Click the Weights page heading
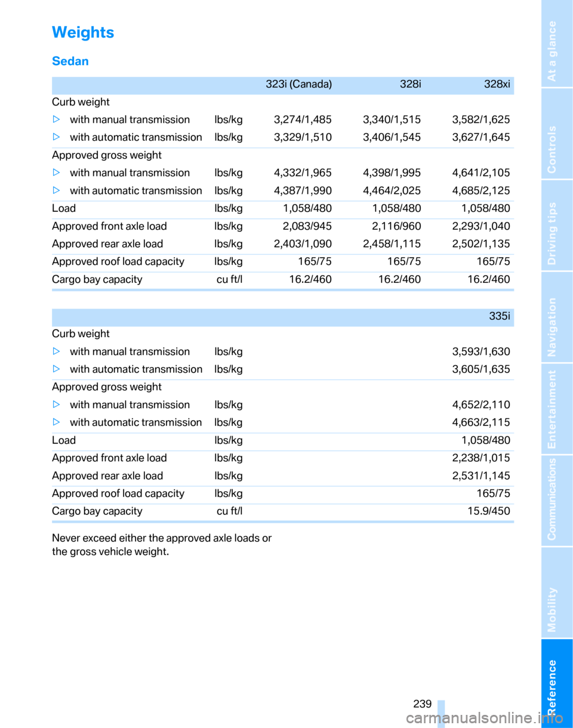This screenshot has height=728, width=573. tap(83, 32)
